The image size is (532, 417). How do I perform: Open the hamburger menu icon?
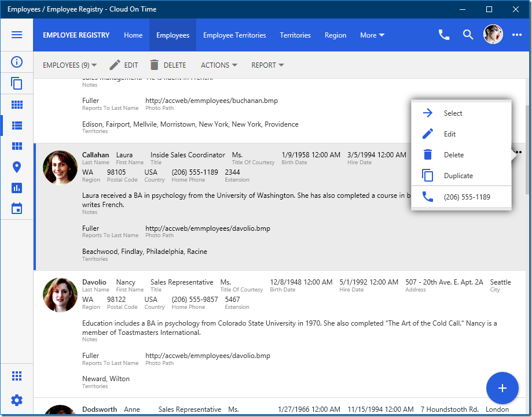17,35
